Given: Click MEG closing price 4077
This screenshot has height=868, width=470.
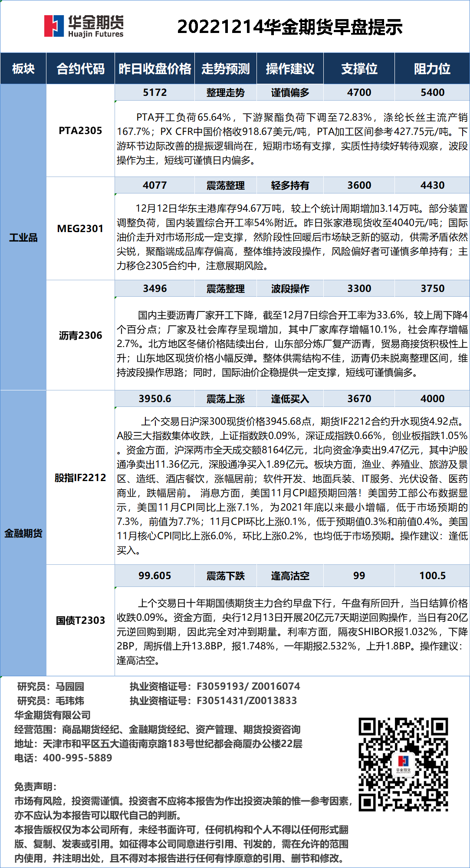Looking at the screenshot, I should [x=155, y=185].
